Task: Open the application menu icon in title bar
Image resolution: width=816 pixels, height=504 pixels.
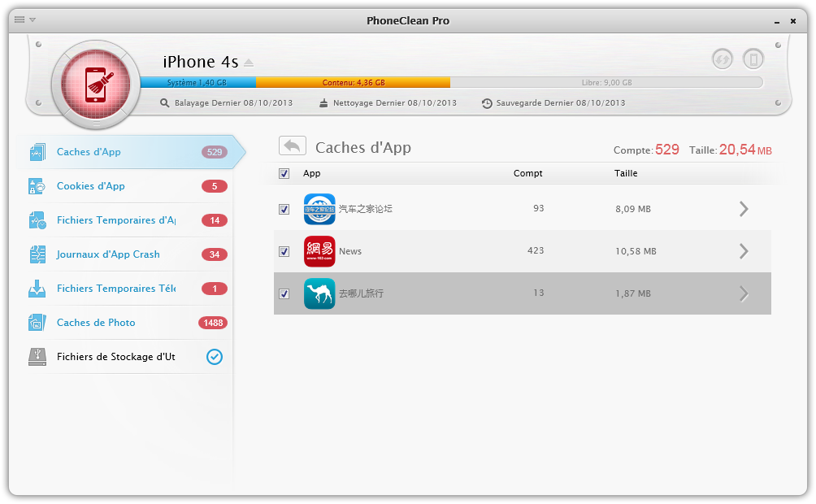Action: (x=20, y=20)
